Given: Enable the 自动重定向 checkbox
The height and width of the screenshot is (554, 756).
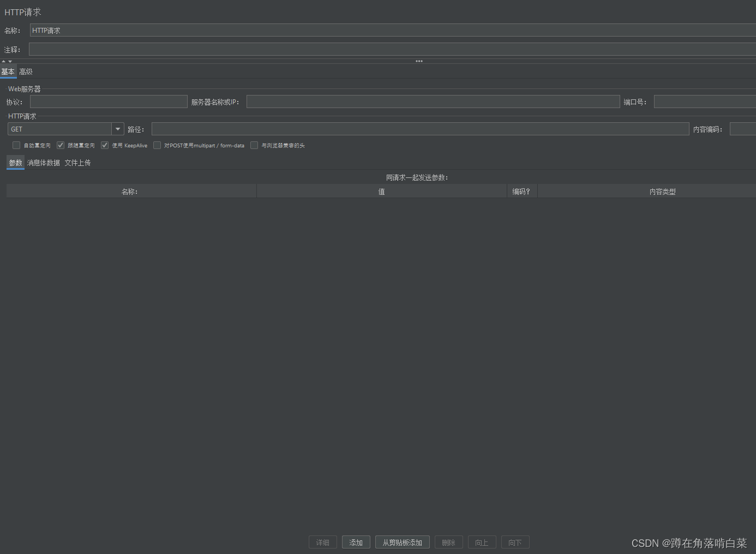Looking at the screenshot, I should click(x=16, y=145).
